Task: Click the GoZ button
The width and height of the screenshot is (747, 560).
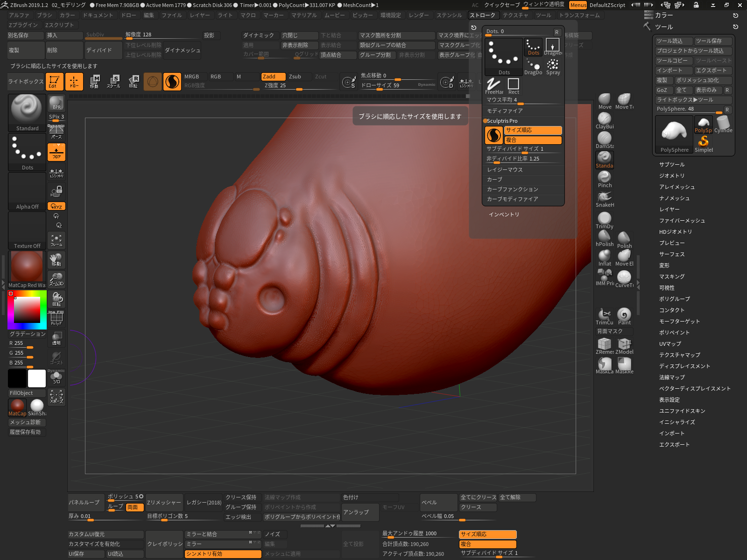Action: pos(664,90)
